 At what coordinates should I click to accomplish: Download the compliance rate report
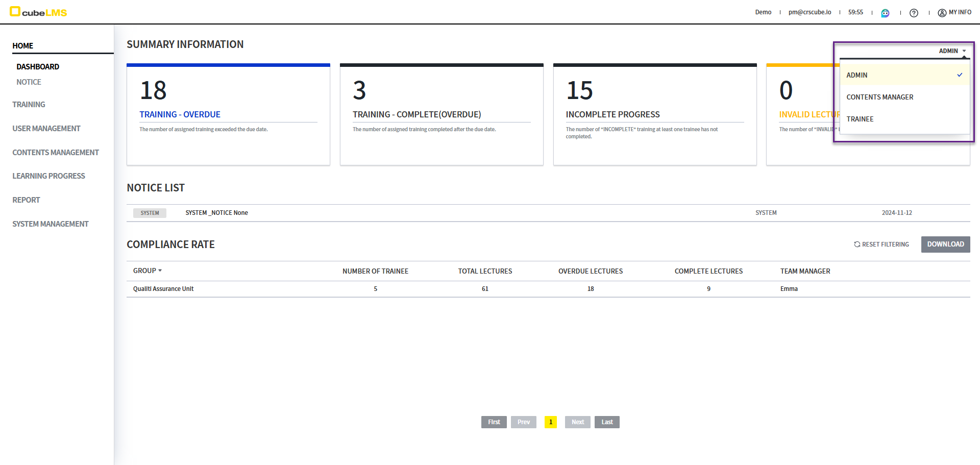click(x=945, y=244)
